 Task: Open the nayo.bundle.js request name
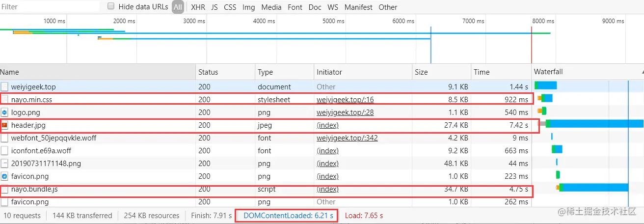point(34,189)
